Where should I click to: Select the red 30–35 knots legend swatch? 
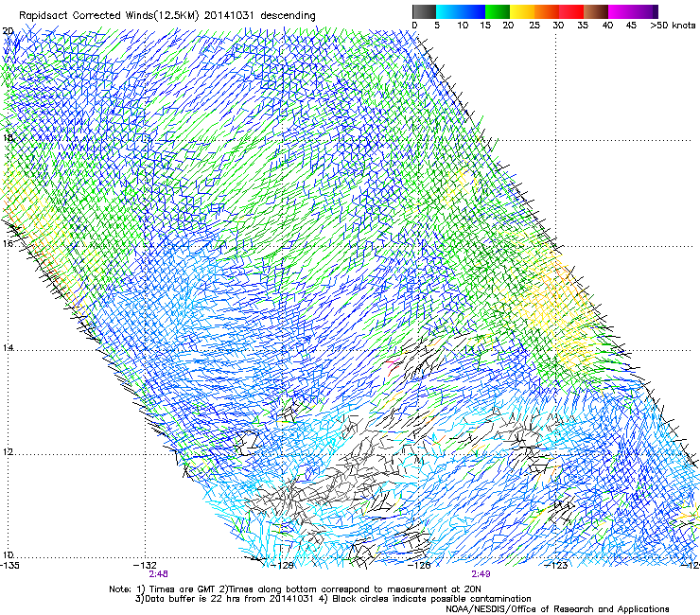point(571,11)
